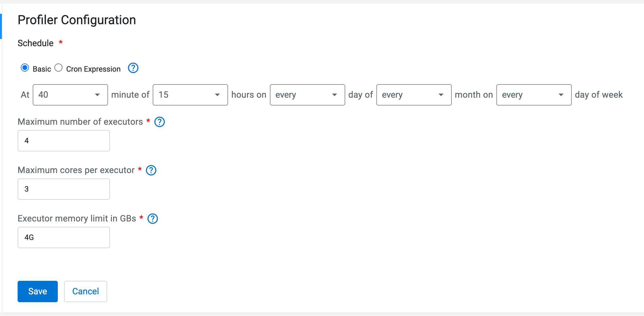644x316 pixels.
Task: Open help for Maximum number of executors
Action: tap(160, 122)
